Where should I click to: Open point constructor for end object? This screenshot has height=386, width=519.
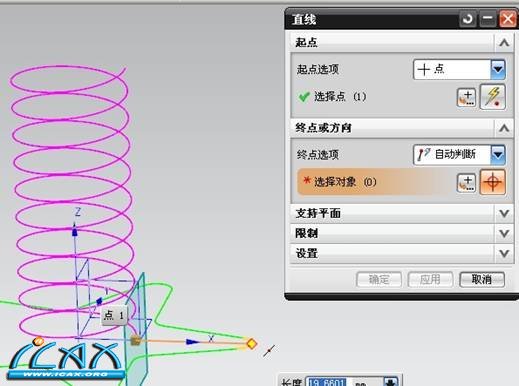(466, 183)
